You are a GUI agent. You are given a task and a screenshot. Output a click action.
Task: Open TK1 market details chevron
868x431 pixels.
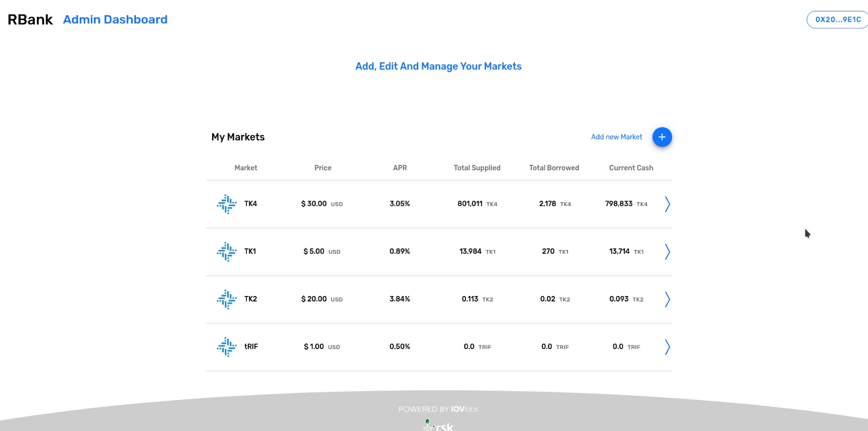point(667,252)
